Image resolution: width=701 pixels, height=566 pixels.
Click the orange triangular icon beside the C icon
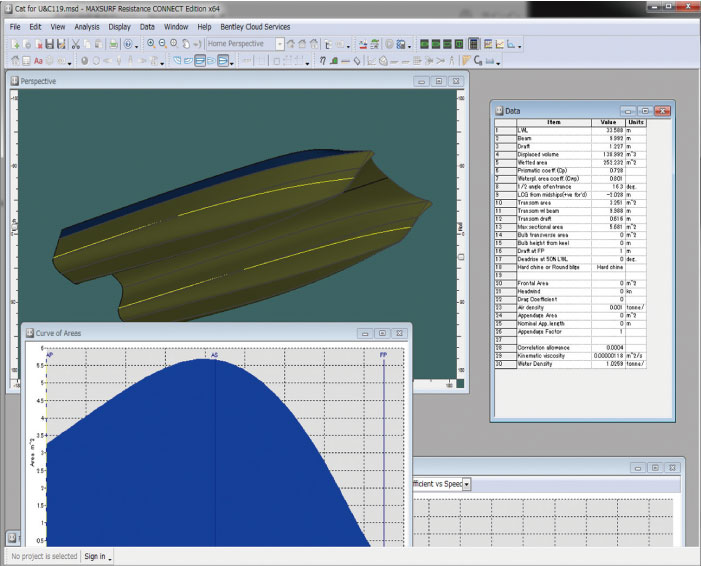(x=466, y=60)
